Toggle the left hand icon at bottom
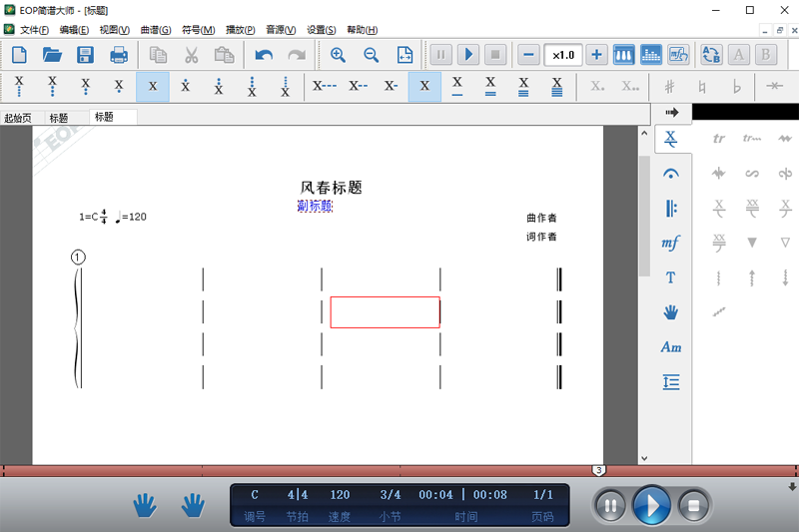799x532 pixels. pyautogui.click(x=146, y=506)
